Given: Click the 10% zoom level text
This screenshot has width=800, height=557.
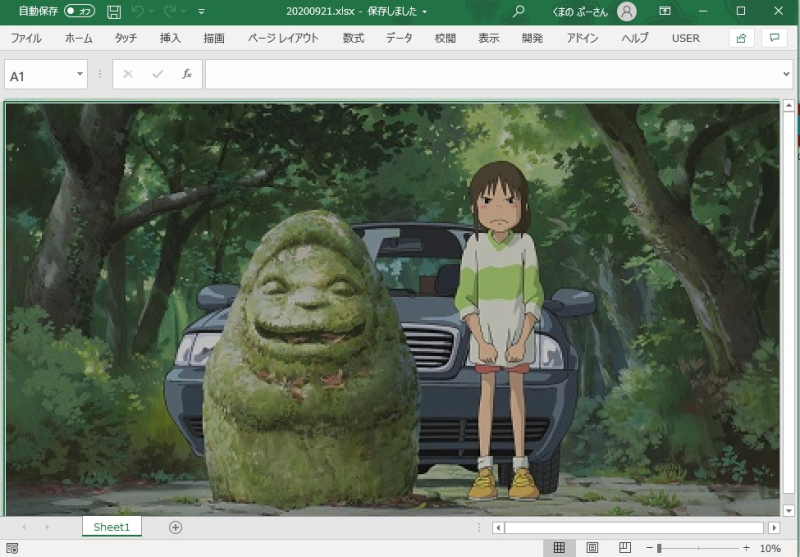Looking at the screenshot, I should (x=770, y=548).
